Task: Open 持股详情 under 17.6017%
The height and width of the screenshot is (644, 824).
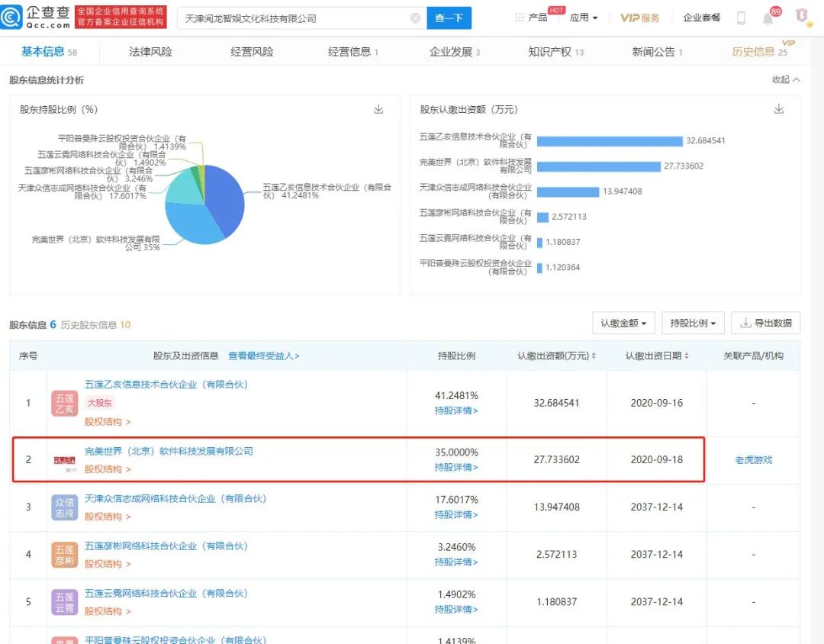Action: click(x=456, y=515)
